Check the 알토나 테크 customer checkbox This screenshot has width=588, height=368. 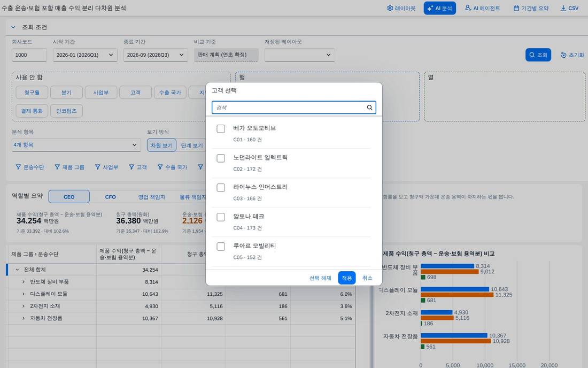pyautogui.click(x=221, y=217)
